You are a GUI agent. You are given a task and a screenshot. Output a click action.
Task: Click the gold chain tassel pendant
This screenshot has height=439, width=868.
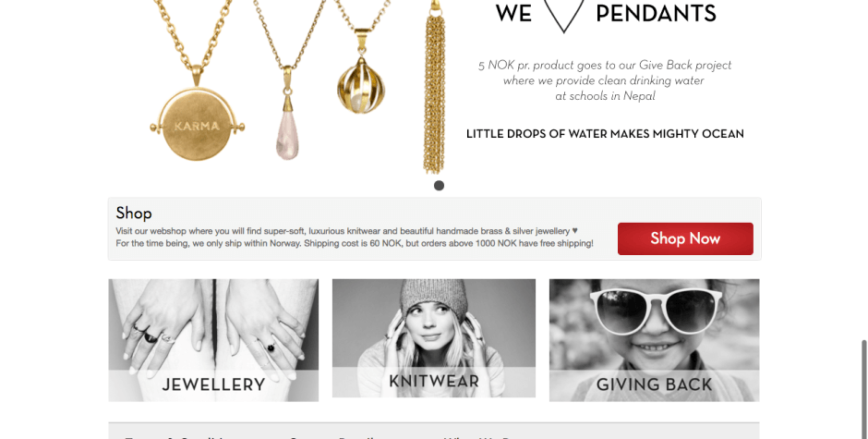tap(435, 91)
